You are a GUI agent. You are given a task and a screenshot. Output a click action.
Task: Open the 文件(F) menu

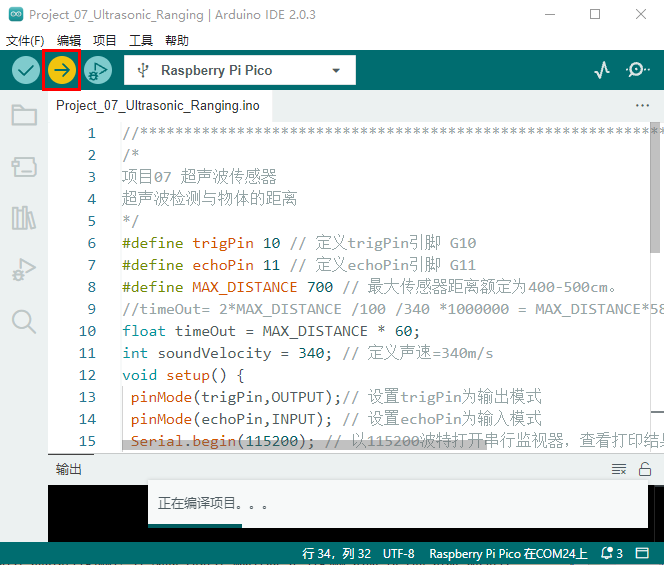pyautogui.click(x=25, y=41)
